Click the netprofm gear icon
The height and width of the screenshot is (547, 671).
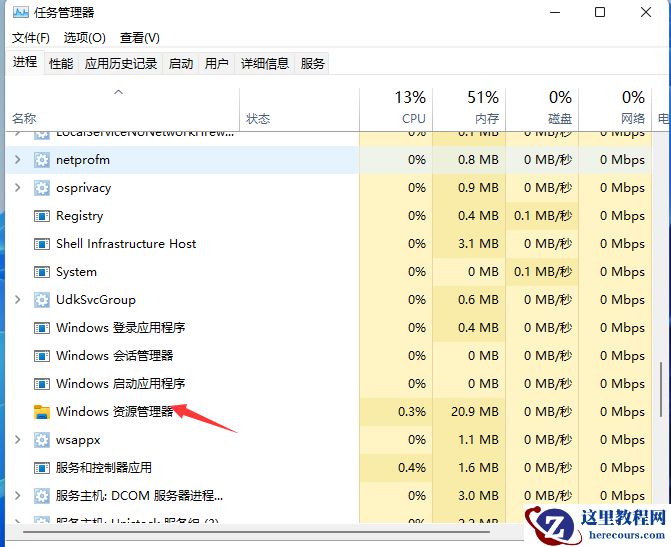click(42, 160)
